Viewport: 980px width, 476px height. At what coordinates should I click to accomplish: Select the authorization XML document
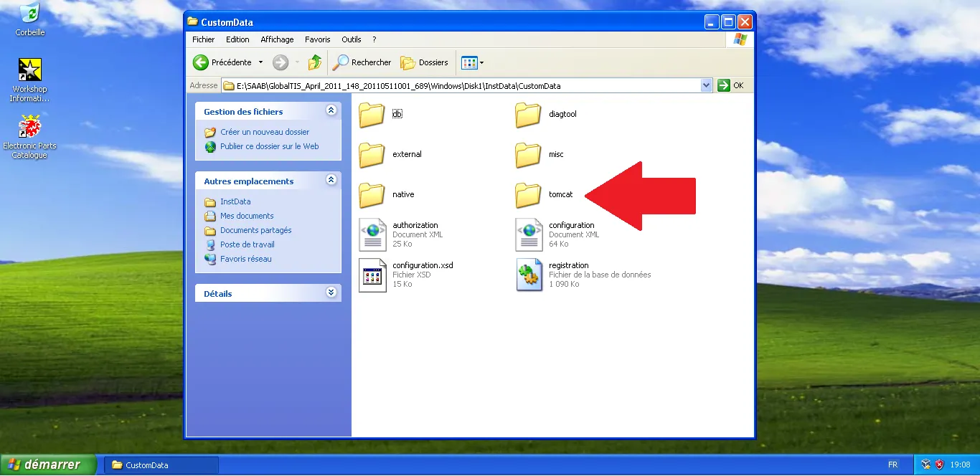click(x=372, y=234)
